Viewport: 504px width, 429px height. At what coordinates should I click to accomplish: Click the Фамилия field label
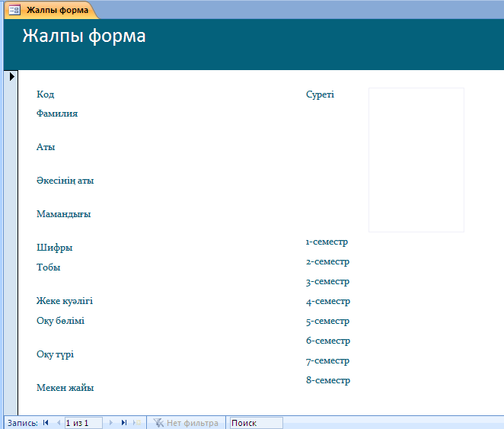tap(57, 114)
